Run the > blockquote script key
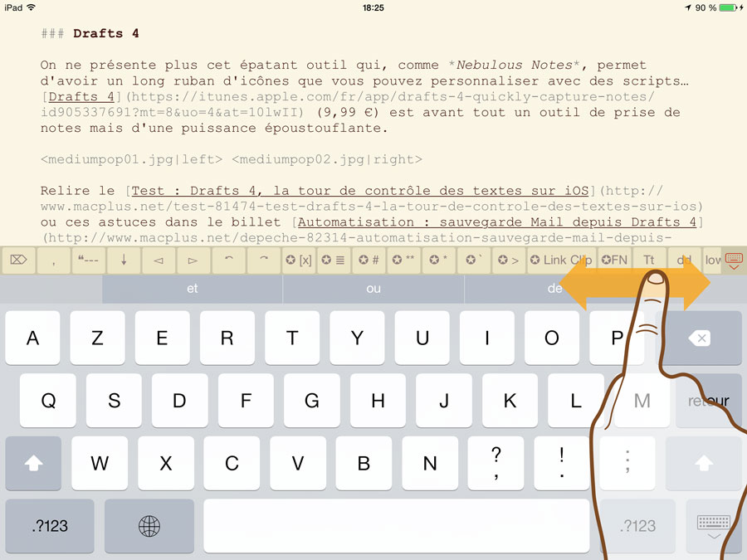 508,260
